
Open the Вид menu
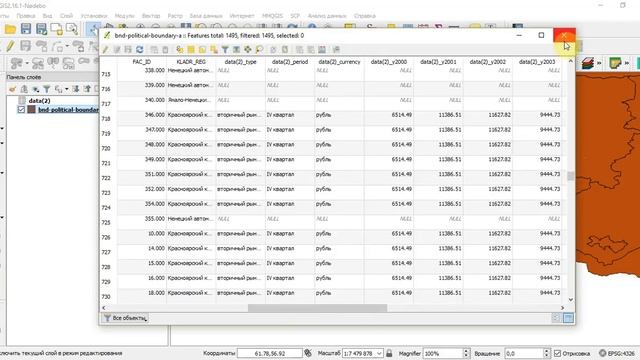click(x=47, y=16)
